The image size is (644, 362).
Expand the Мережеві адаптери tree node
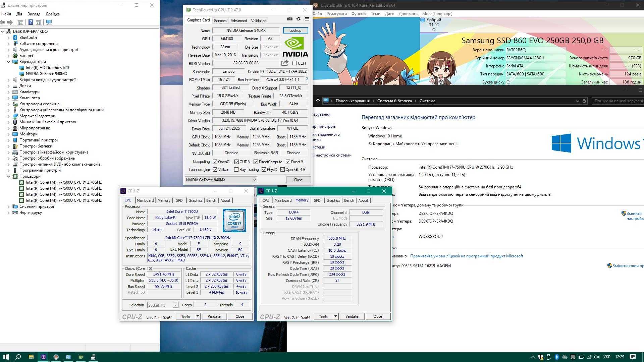8,116
